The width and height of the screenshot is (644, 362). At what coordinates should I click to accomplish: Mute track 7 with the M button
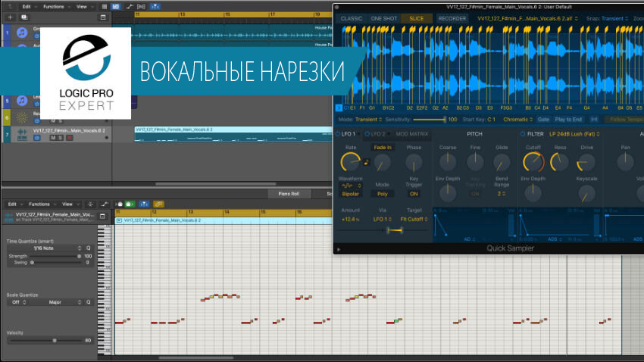(52, 138)
